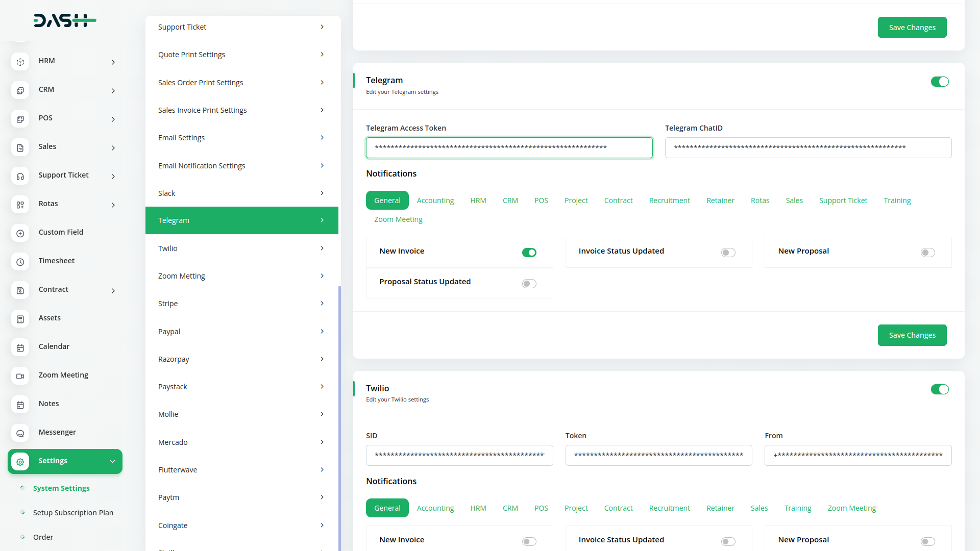Image resolution: width=980 pixels, height=551 pixels.
Task: Click the Custom Field plus icon
Action: click(x=20, y=233)
